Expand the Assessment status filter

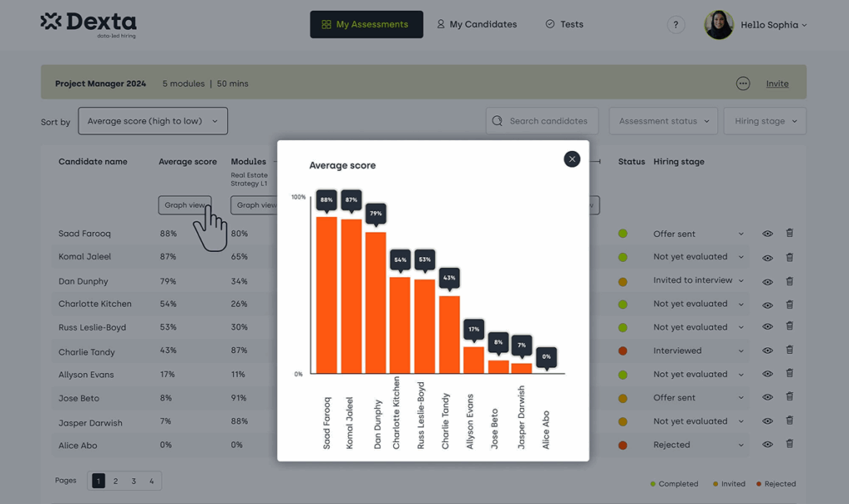click(664, 121)
